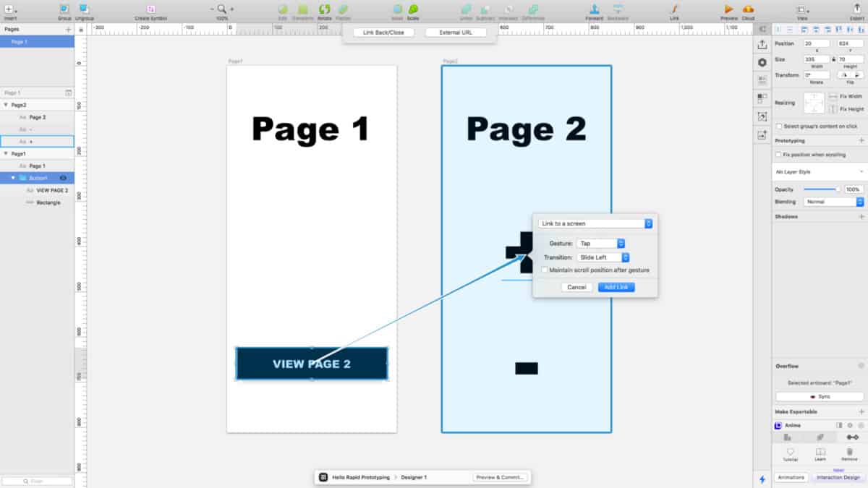Enable Maintain scroll position after gesture

pyautogui.click(x=544, y=269)
